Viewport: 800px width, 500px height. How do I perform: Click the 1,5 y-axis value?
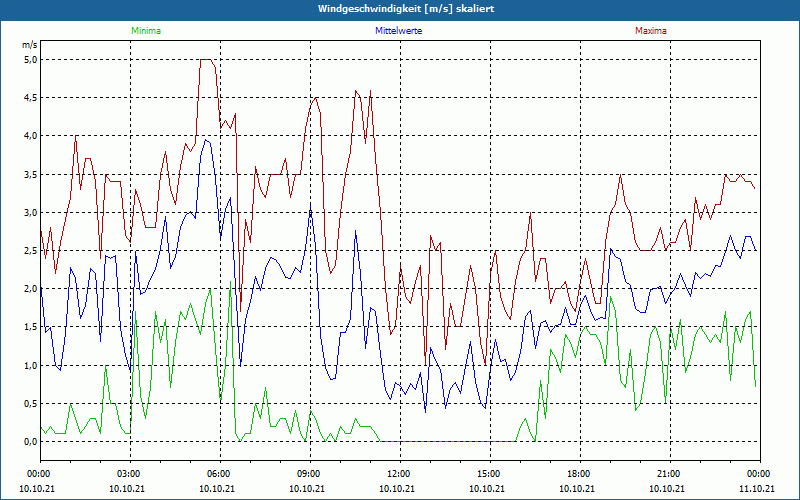tap(31, 327)
